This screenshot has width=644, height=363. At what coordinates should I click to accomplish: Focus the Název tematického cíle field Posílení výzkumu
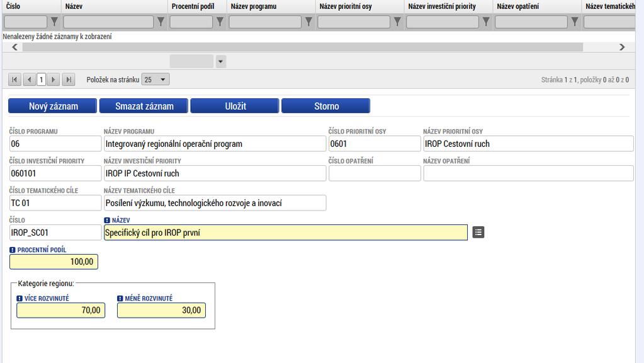pyautogui.click(x=215, y=203)
